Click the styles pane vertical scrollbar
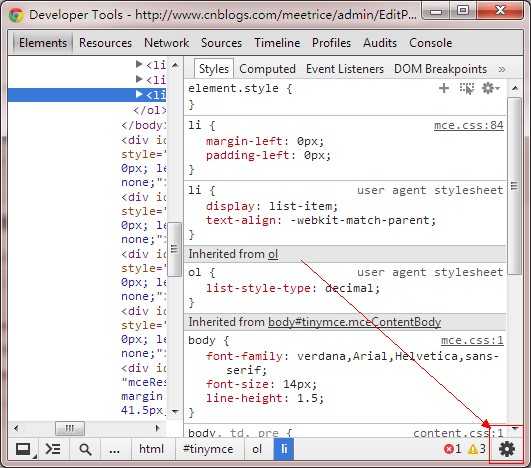This screenshot has width=531, height=468. (x=515, y=186)
